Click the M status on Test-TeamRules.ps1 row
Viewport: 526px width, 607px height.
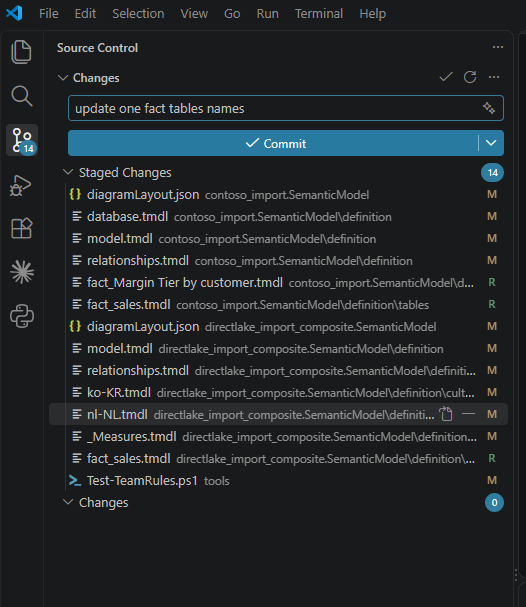pos(492,480)
